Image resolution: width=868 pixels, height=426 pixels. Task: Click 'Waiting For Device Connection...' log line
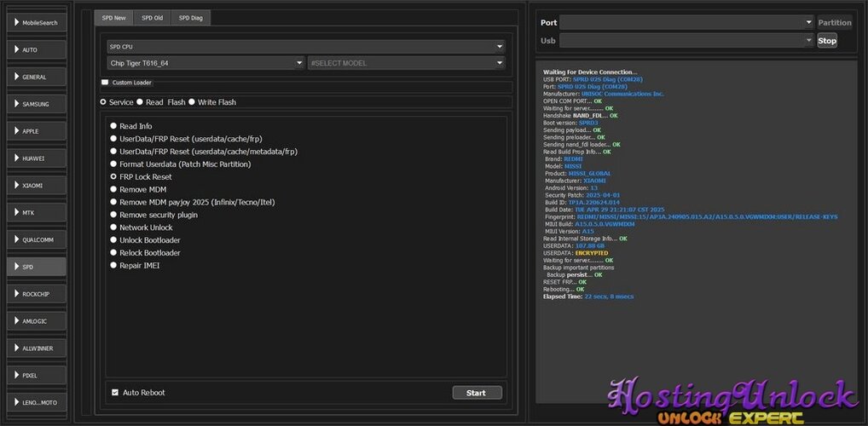[590, 72]
